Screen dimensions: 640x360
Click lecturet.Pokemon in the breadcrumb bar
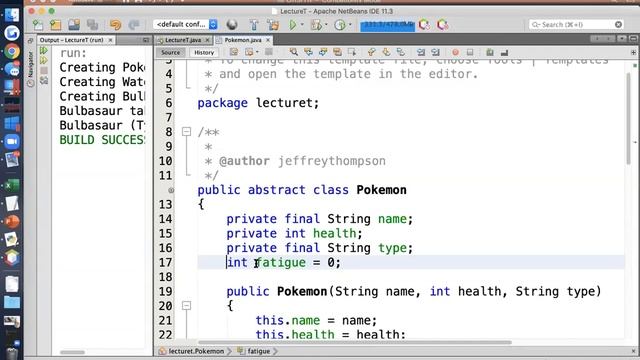point(196,351)
